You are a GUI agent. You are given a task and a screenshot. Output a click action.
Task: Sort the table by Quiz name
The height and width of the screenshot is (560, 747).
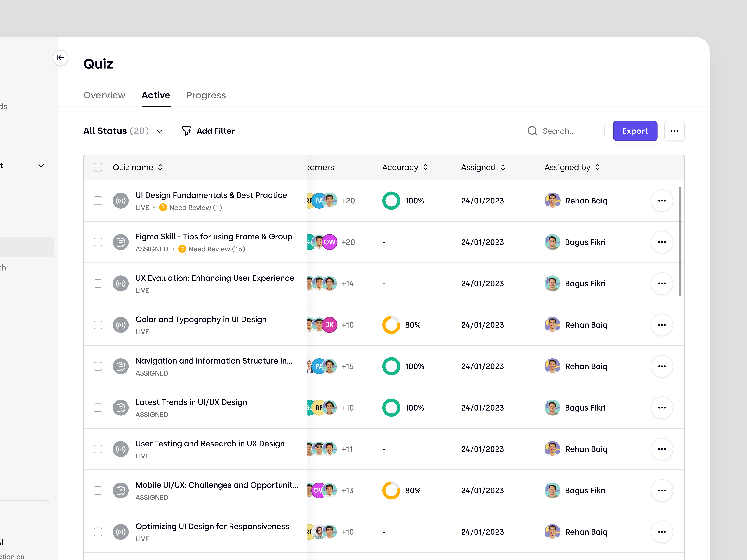[x=160, y=167]
